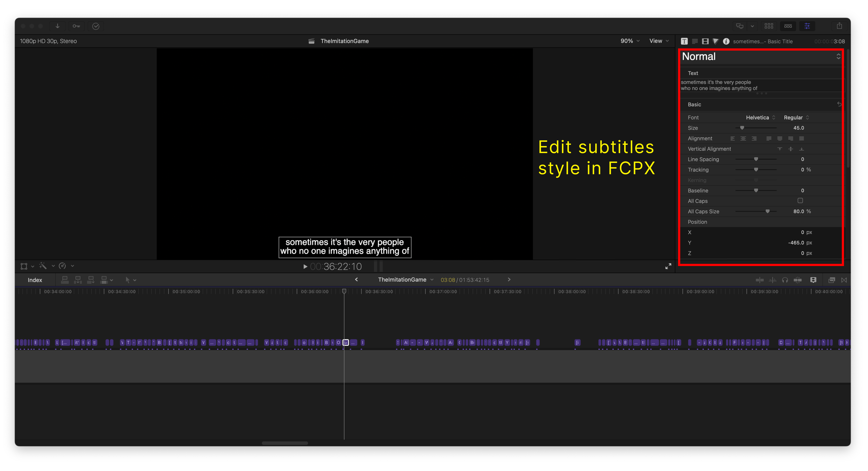Open the keyword editor key icon
The width and height of the screenshot is (868, 471).
[76, 26]
